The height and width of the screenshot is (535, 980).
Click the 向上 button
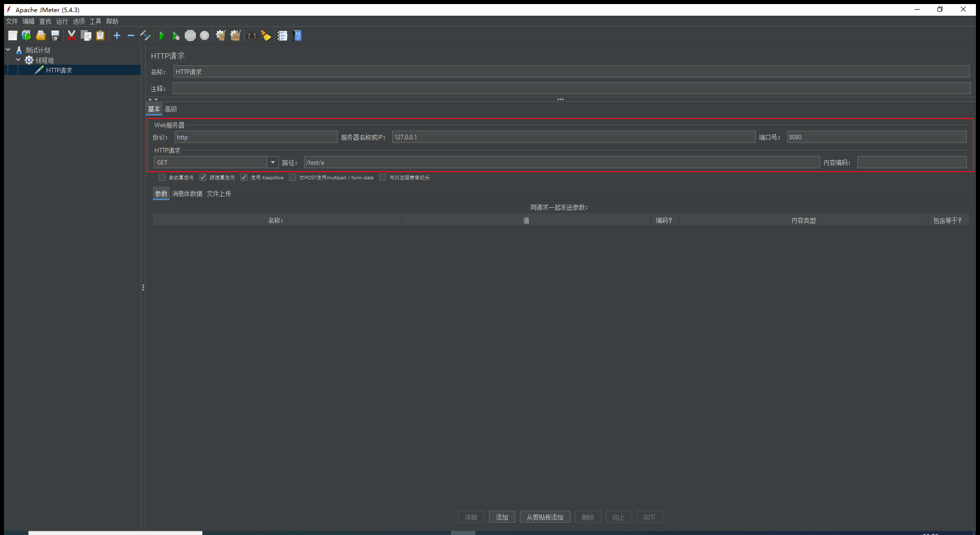coord(619,517)
